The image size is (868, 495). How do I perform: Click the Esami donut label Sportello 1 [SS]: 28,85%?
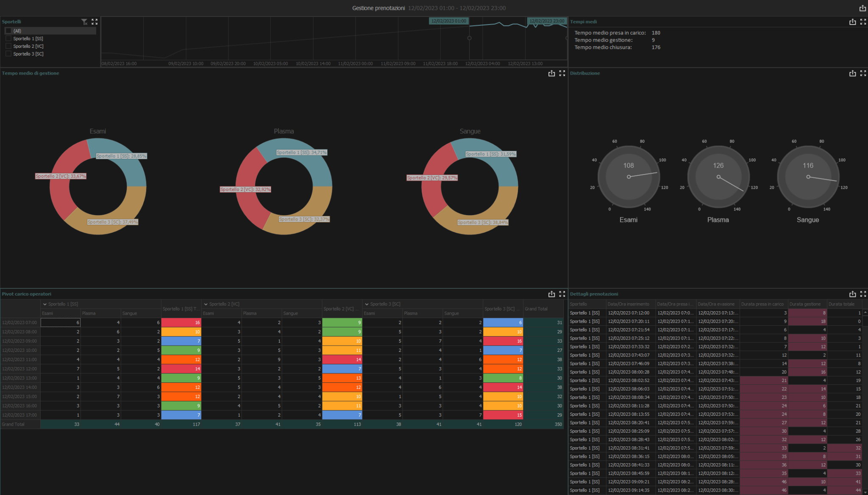121,156
